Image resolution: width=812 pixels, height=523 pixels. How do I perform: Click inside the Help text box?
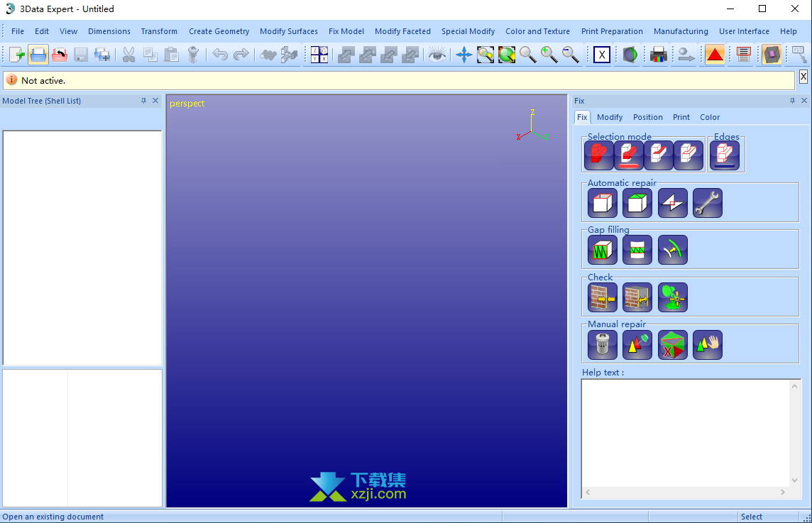(x=685, y=431)
